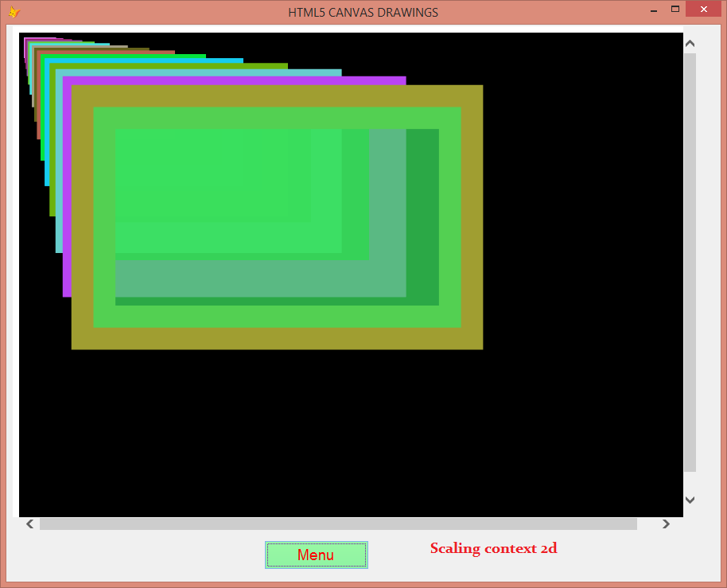
Task: Click the down arrow of the vertical scrollbar
Action: point(690,500)
